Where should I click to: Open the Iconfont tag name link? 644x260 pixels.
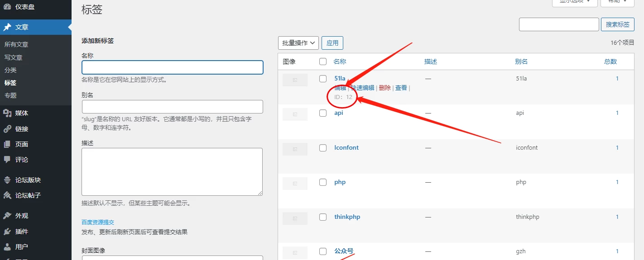[346, 148]
